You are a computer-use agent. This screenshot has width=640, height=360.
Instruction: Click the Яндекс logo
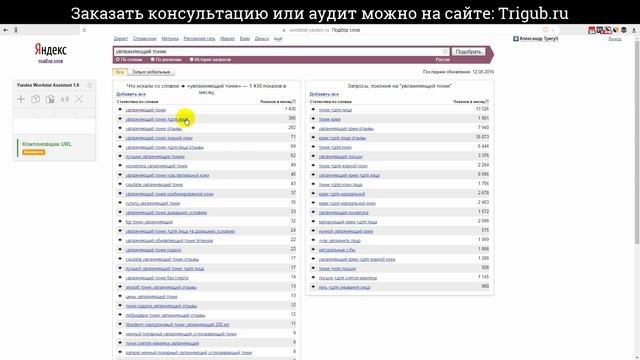point(51,50)
